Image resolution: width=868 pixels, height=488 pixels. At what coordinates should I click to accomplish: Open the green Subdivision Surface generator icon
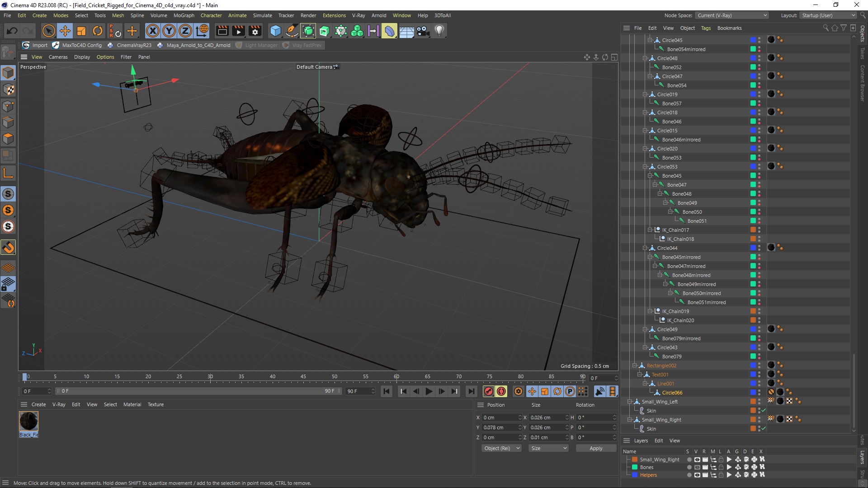pyautogui.click(x=308, y=31)
